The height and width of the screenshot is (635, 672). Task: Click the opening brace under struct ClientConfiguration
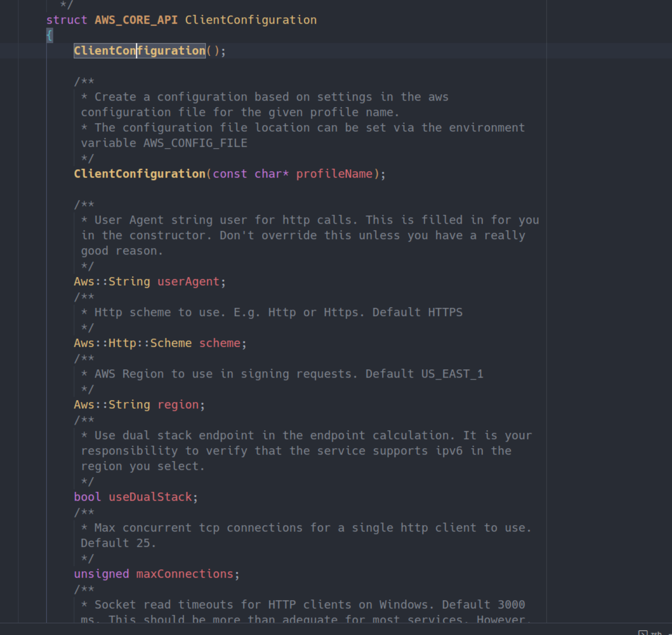pos(49,35)
